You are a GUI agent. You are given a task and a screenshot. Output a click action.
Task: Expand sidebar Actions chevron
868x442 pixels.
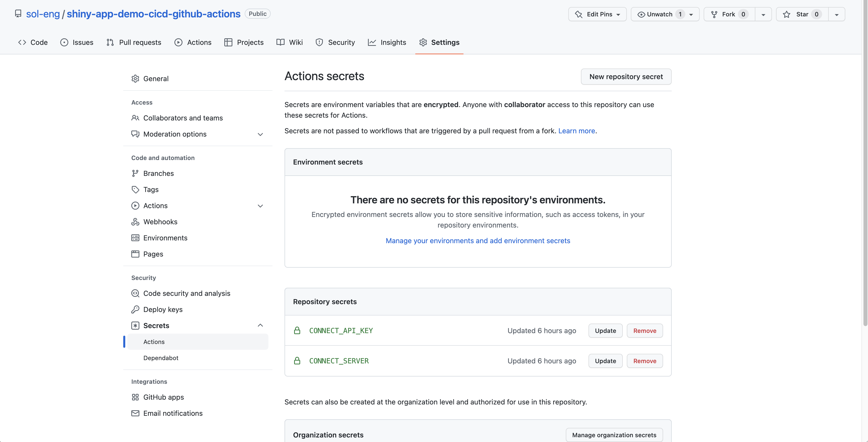260,206
